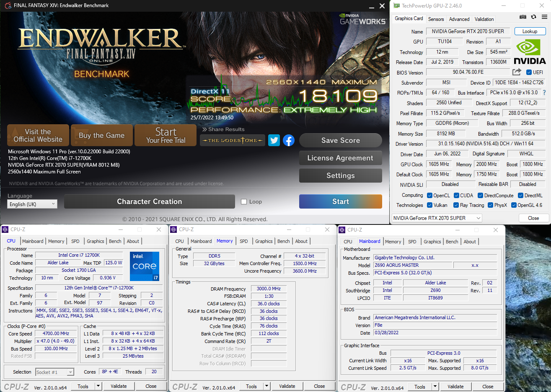Click the BIOS Version 90.04.76.00.FE field
This screenshot has height=392, width=551.
point(468,72)
